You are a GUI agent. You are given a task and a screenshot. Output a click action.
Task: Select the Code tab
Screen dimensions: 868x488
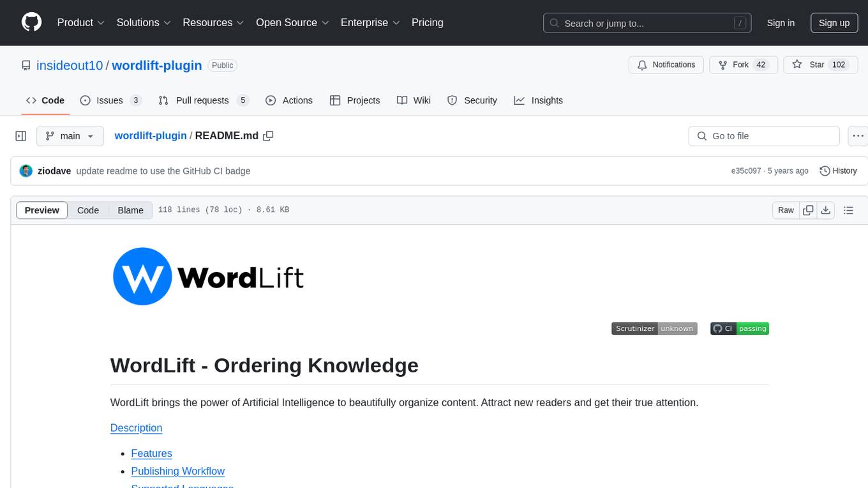click(x=45, y=100)
